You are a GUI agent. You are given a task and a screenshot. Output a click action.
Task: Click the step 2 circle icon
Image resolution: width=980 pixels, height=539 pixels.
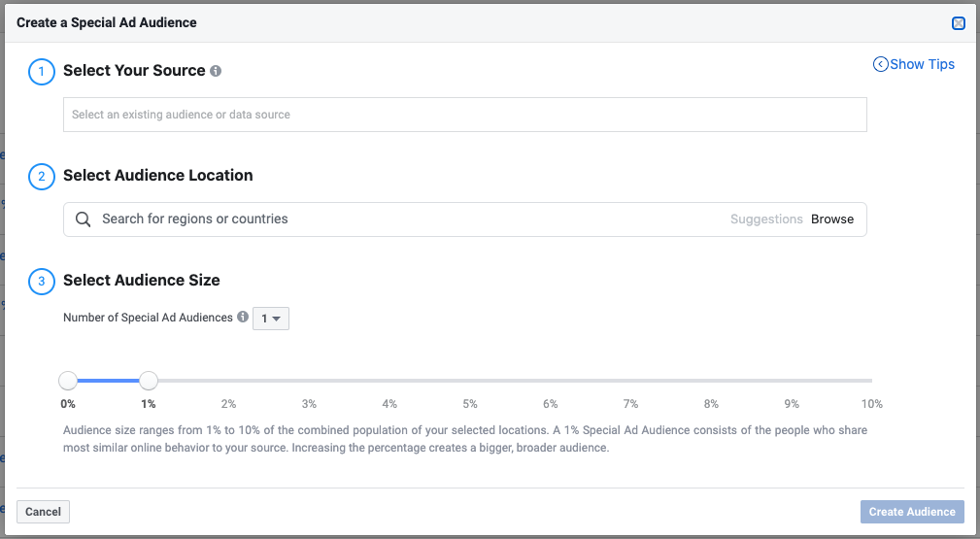tap(42, 176)
